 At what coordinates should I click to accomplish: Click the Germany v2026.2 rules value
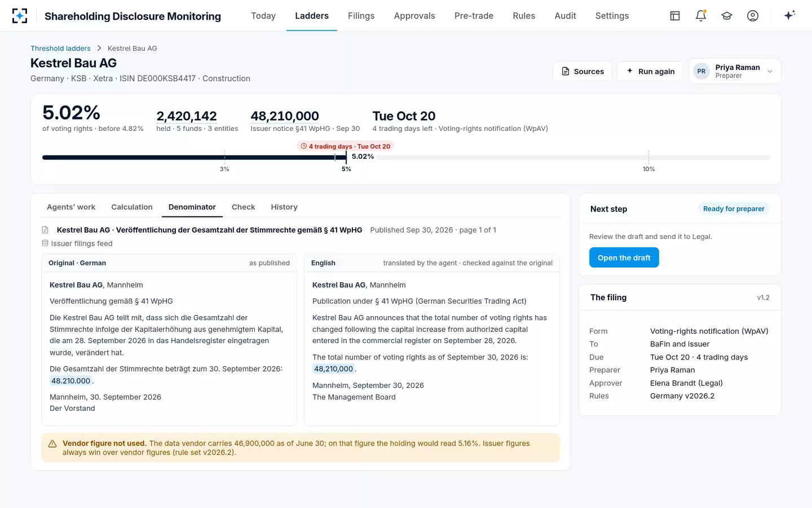[682, 396]
